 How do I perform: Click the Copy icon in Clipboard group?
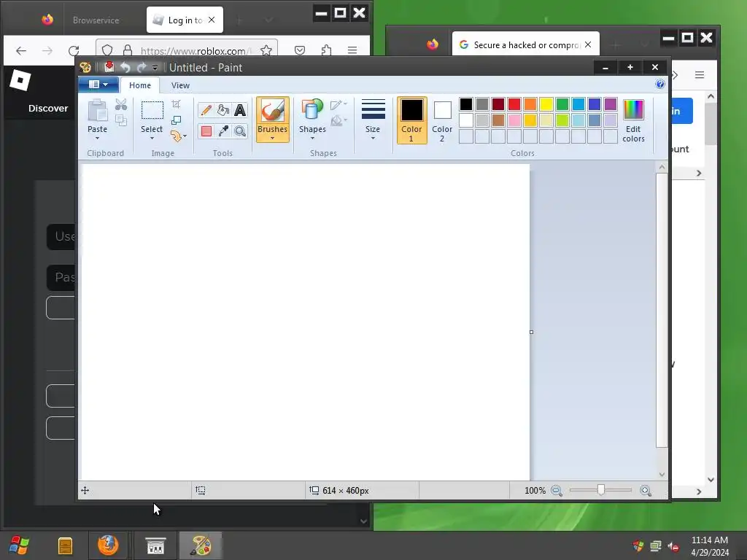pyautogui.click(x=121, y=120)
